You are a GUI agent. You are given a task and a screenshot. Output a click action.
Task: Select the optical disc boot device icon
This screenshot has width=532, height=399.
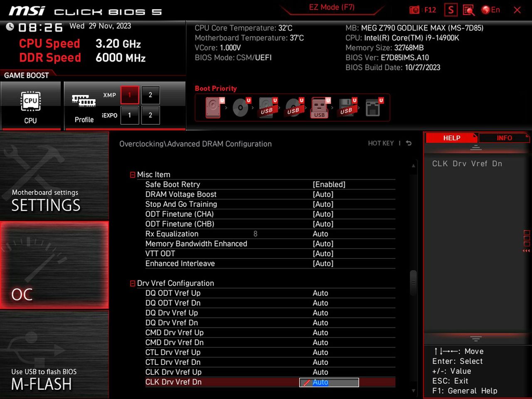coord(241,108)
